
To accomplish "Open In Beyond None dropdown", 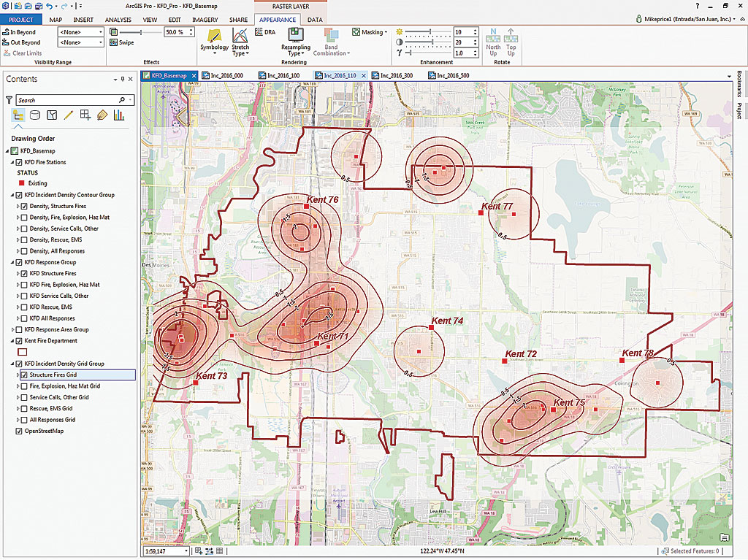I will pyautogui.click(x=80, y=32).
